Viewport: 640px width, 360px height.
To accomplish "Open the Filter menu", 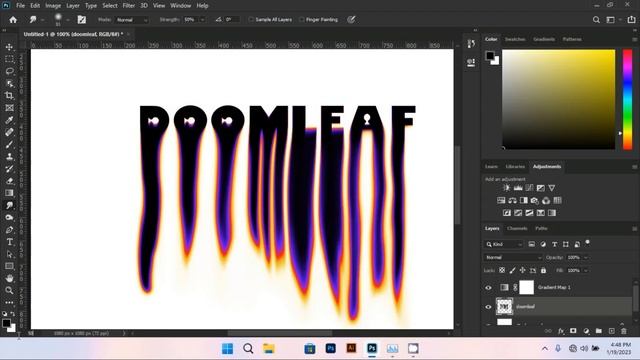I will tap(129, 6).
